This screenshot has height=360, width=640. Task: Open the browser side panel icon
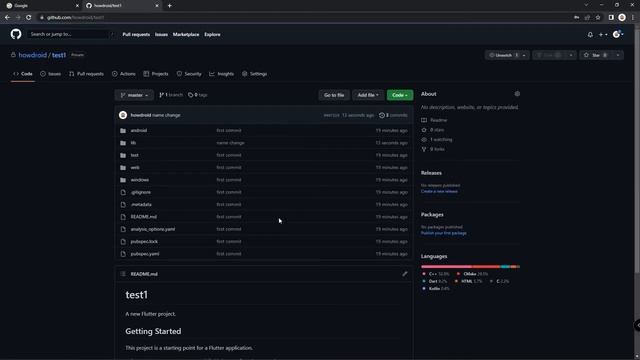pyautogui.click(x=611, y=18)
